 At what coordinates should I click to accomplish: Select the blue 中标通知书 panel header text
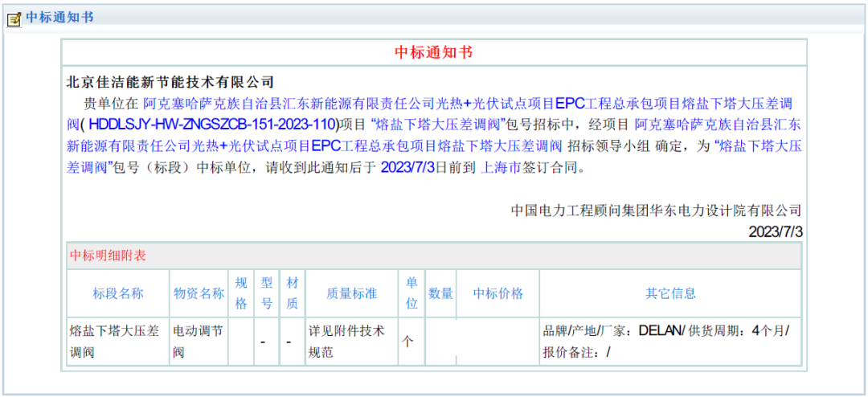59,18
